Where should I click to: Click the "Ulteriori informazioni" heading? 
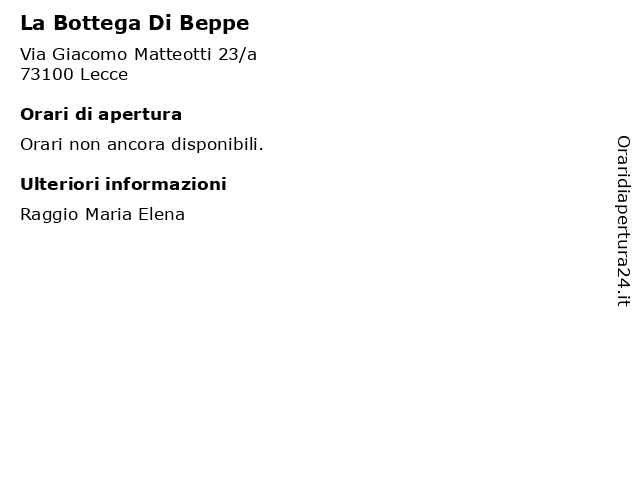point(123,184)
